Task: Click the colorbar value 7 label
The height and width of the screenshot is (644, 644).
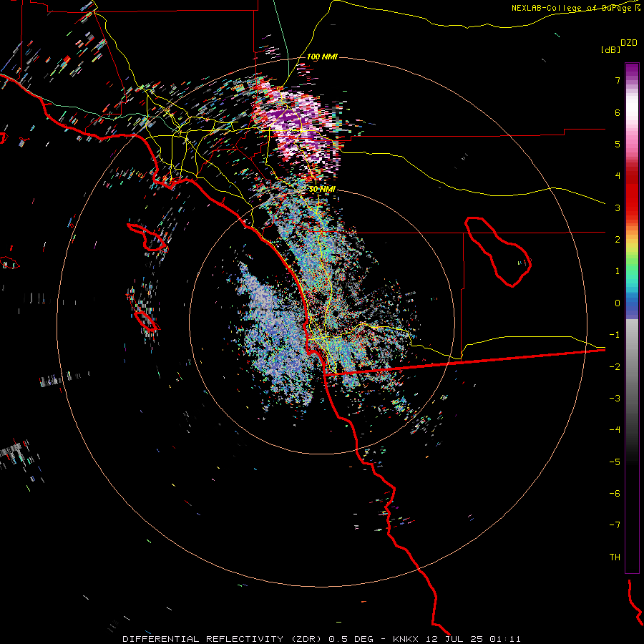Action: 618,80
